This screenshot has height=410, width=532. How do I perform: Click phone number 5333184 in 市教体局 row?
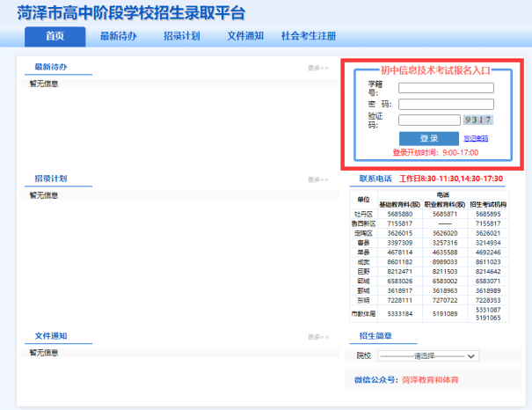tap(400, 314)
